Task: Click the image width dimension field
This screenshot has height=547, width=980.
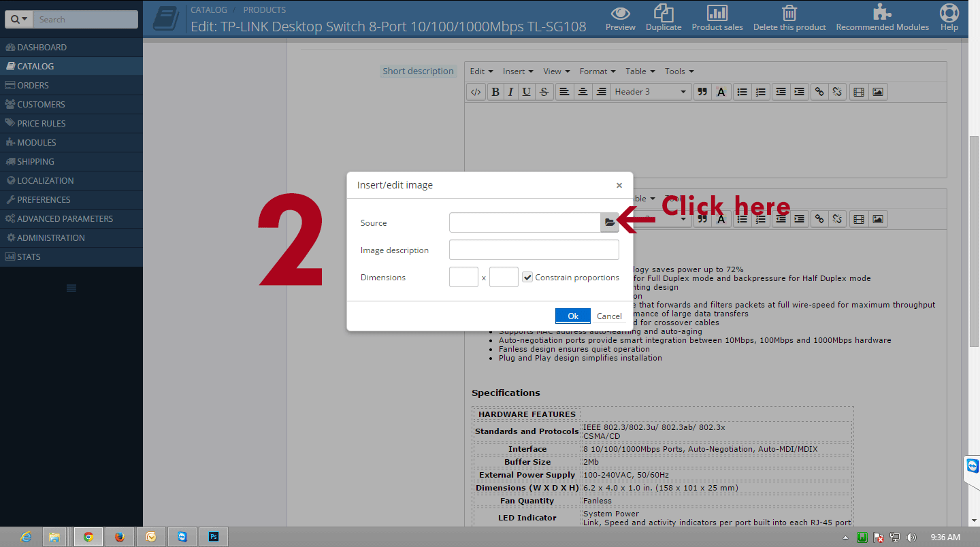Action: (x=463, y=277)
